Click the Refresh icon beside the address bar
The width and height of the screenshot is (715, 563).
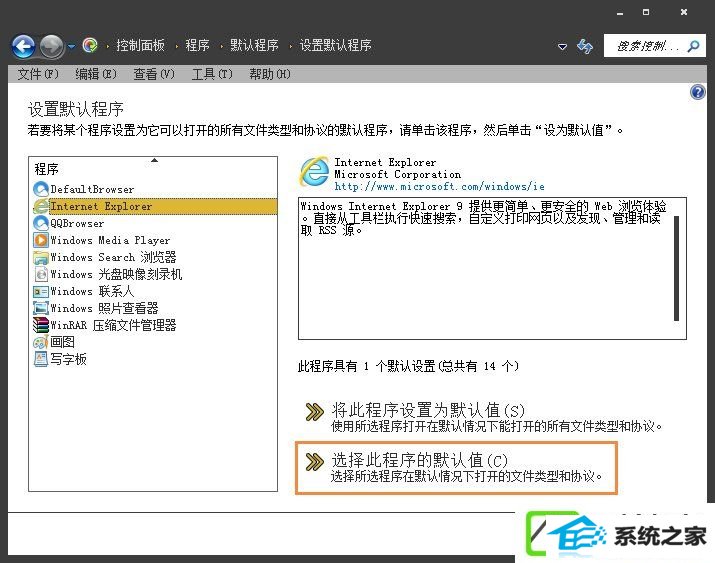(585, 46)
